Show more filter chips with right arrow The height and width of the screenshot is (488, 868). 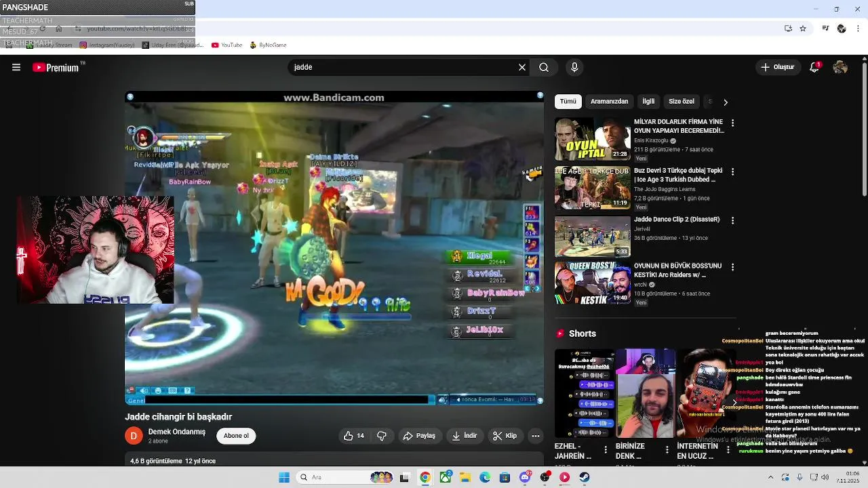tap(725, 102)
